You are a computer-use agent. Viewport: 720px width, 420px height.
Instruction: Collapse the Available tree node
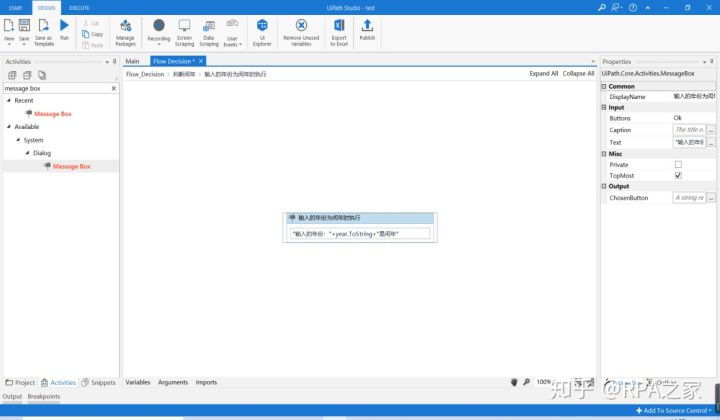[9, 126]
